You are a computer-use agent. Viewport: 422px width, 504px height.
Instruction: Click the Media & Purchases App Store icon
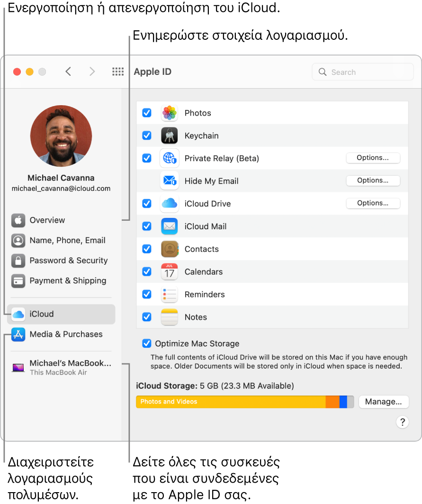coord(18,334)
